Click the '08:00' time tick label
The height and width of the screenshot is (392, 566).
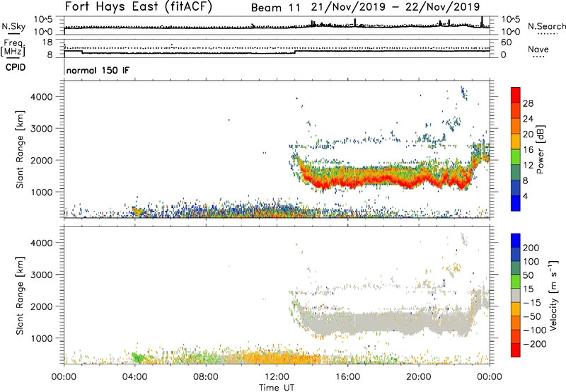[x=206, y=377]
